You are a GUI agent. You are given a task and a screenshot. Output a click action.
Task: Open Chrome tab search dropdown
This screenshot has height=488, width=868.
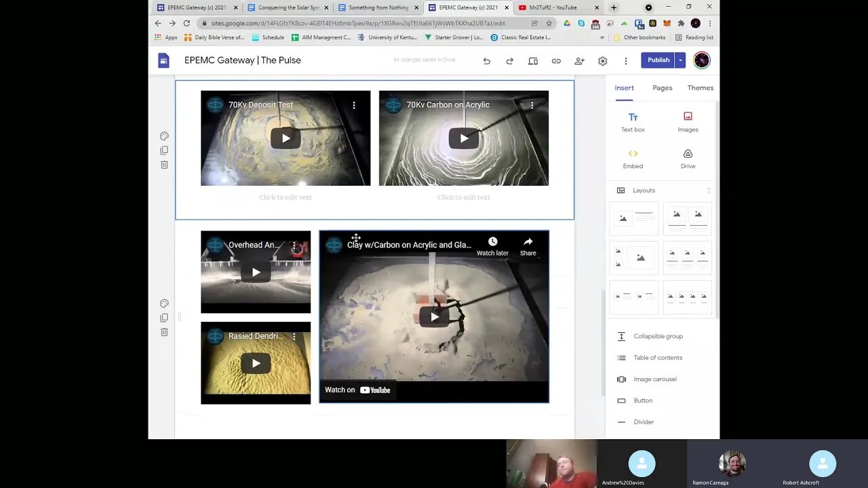pyautogui.click(x=648, y=7)
